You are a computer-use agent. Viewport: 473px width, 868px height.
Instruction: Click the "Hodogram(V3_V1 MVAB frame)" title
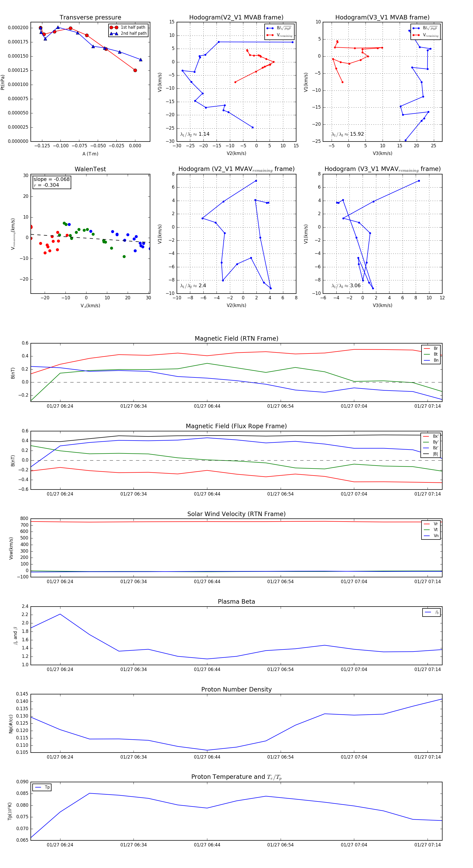click(x=382, y=18)
